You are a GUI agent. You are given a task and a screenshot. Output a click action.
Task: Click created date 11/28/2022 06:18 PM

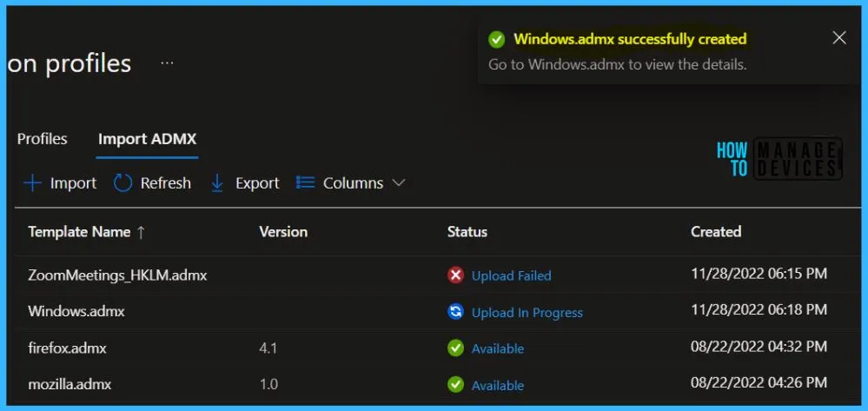click(x=759, y=309)
